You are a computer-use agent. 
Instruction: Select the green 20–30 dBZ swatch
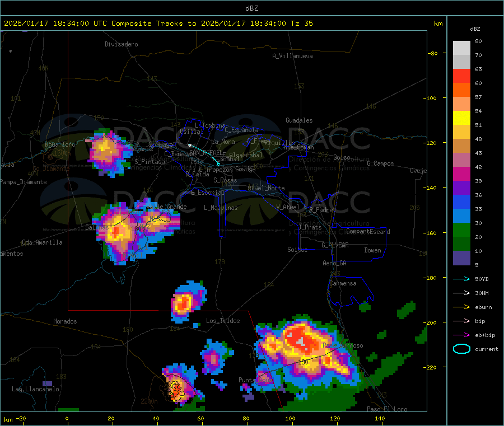coord(461,230)
